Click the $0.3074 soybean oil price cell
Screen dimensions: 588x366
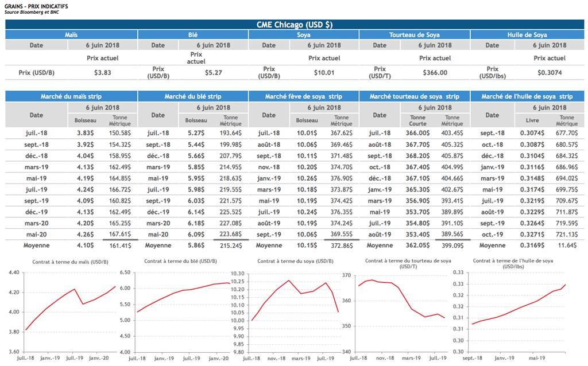tap(550, 73)
